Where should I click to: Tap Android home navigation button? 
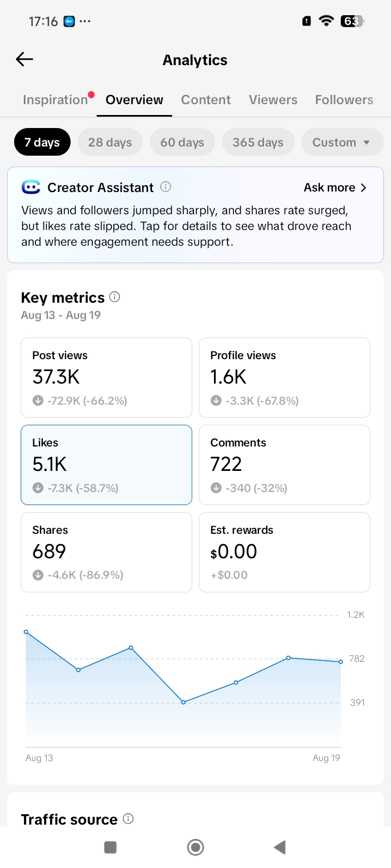195,847
